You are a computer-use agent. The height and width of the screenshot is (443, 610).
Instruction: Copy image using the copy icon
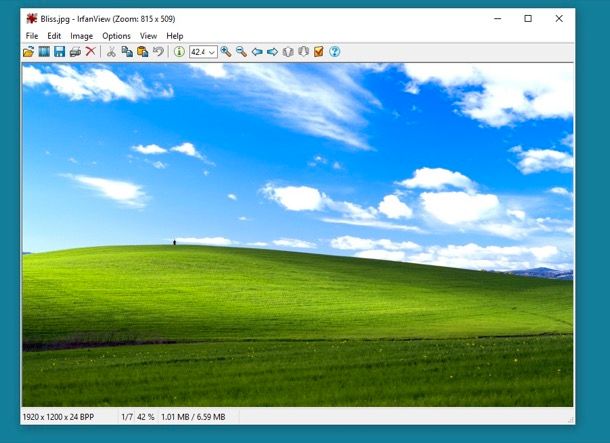pos(127,52)
